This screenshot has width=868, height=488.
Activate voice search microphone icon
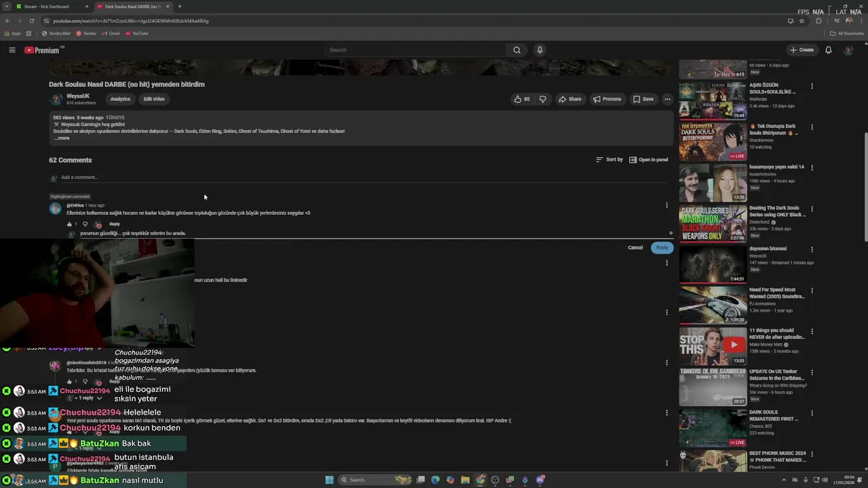pyautogui.click(x=540, y=50)
